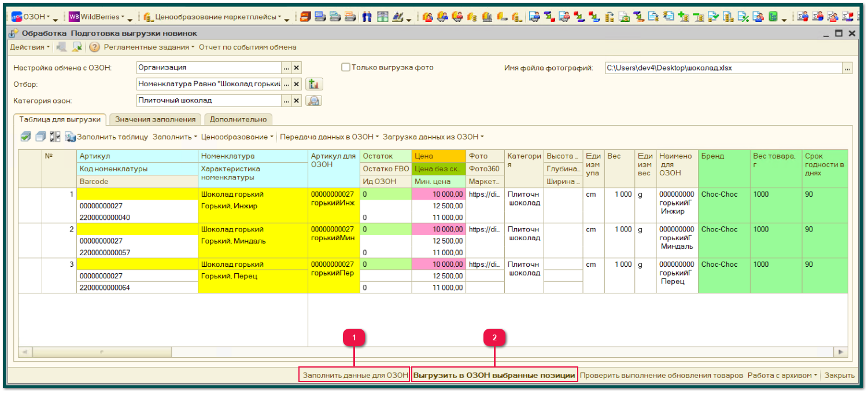Browse for file via Имя файла фотографий ellipsis
Viewport: 868px width, 393px height.
click(848, 68)
